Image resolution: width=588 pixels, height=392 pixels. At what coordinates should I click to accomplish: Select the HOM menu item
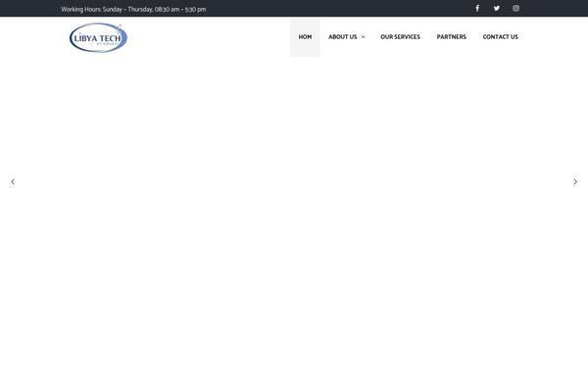click(x=305, y=37)
